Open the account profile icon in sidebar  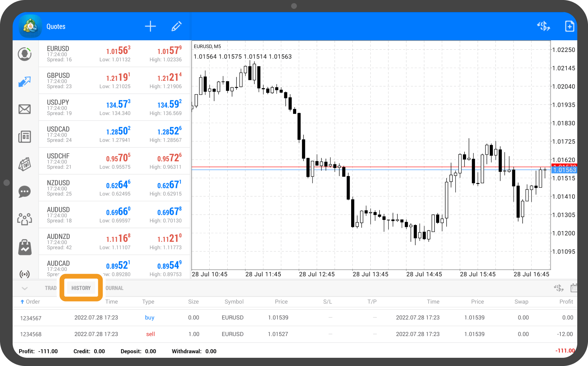pyautogui.click(x=25, y=54)
